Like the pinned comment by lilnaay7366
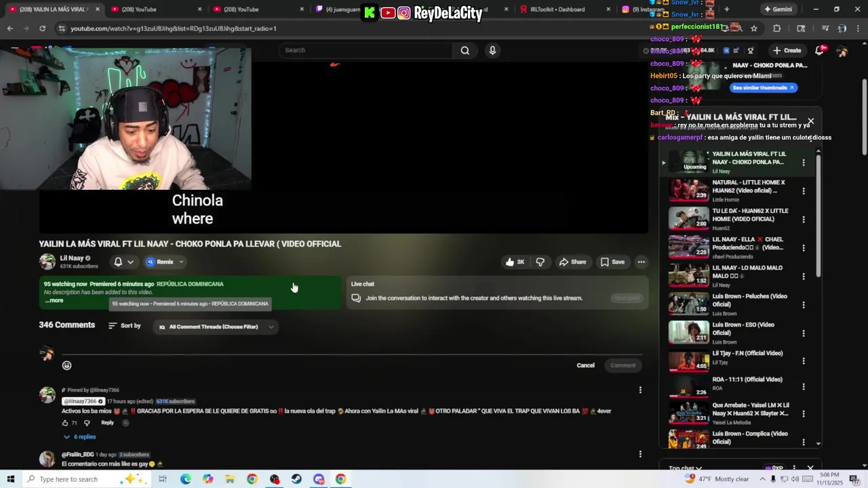868x488 pixels. pos(66,423)
